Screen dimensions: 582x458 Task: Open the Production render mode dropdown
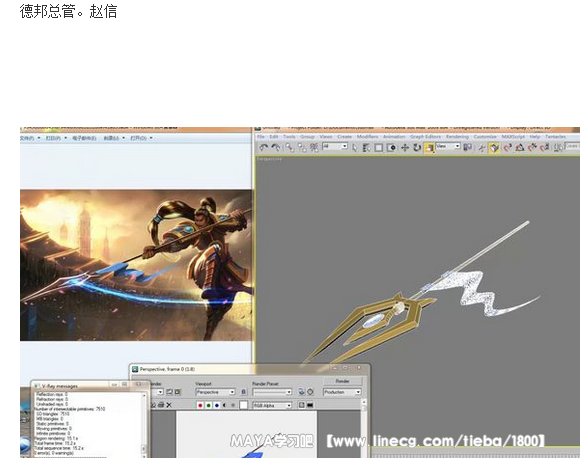[x=342, y=392]
